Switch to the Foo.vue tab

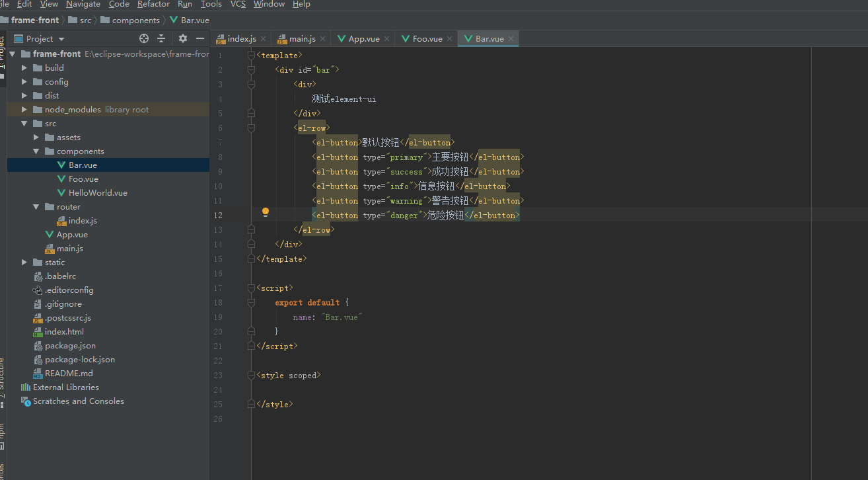pyautogui.click(x=427, y=39)
